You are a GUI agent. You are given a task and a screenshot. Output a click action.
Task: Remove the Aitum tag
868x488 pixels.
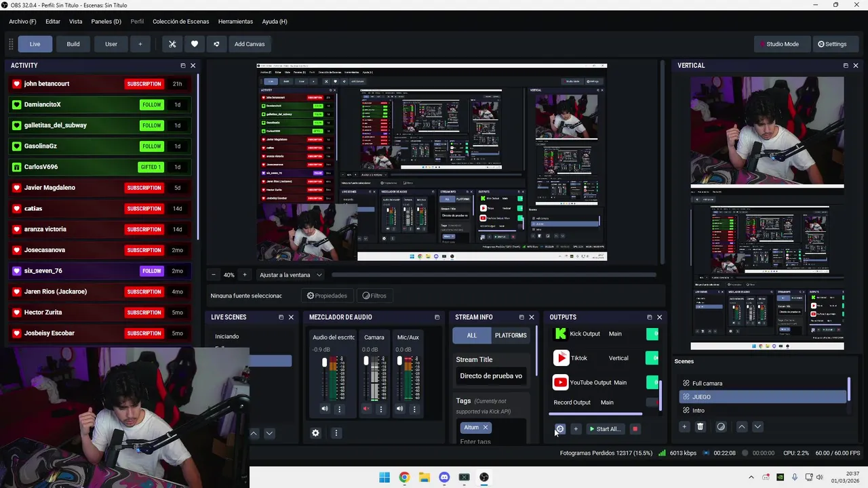[x=486, y=428]
